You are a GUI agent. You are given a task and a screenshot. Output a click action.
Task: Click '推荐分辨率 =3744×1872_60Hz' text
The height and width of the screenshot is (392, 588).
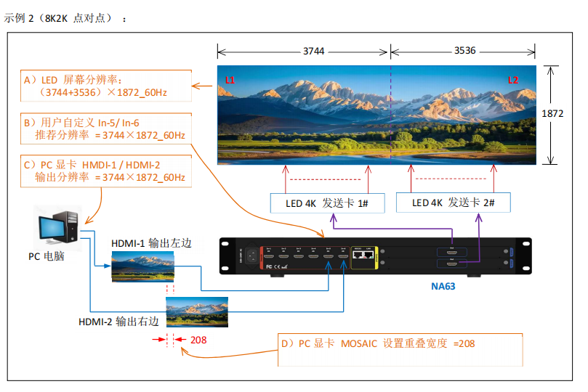click(x=110, y=135)
